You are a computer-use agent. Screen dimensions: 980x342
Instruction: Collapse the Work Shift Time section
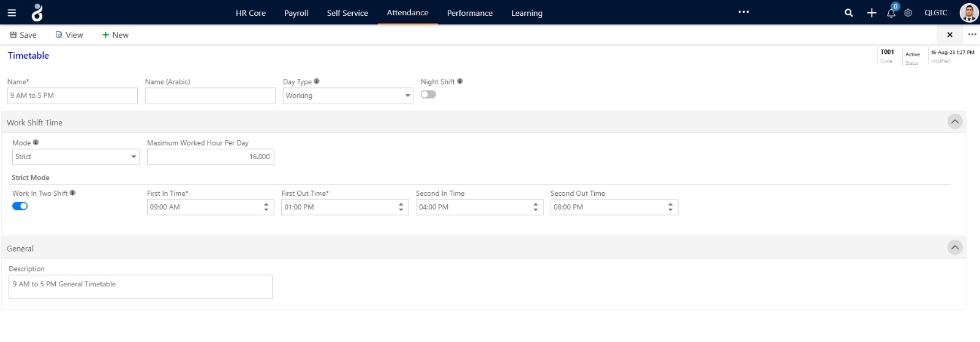click(954, 122)
